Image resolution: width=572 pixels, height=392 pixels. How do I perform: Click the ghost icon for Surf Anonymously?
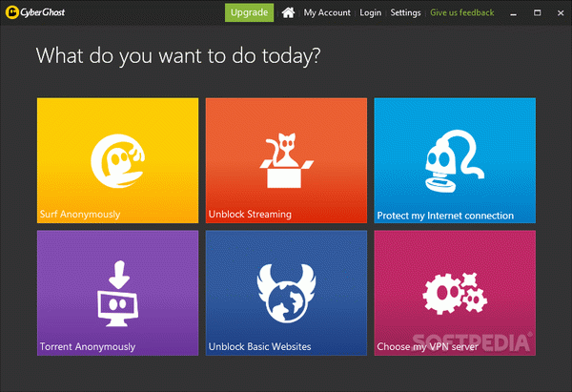[118, 161]
